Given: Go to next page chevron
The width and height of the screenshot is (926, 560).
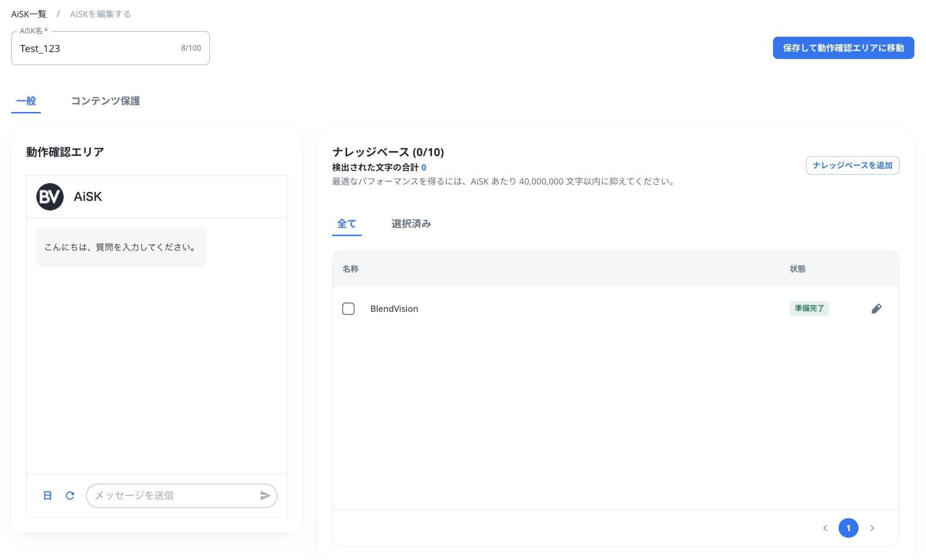Looking at the screenshot, I should 872,528.
